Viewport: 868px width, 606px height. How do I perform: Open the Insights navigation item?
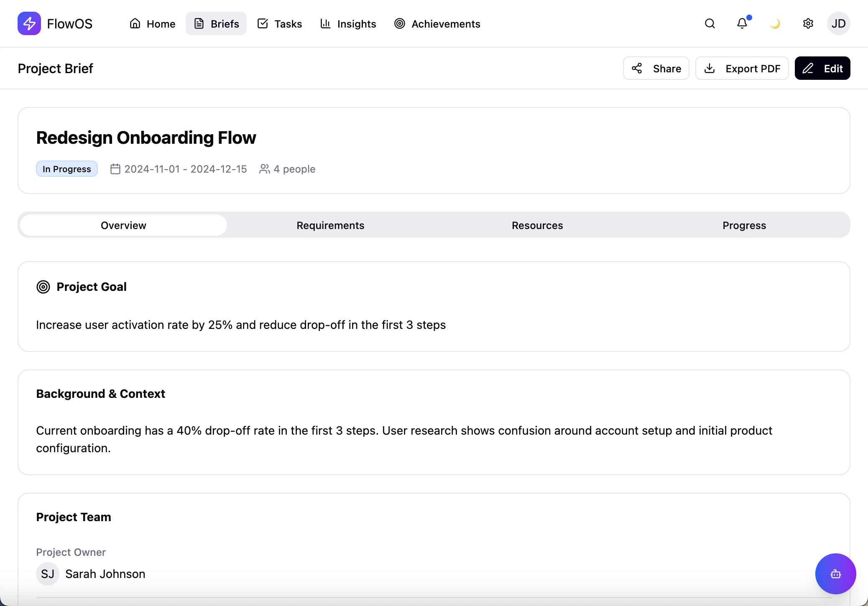pyautogui.click(x=348, y=24)
